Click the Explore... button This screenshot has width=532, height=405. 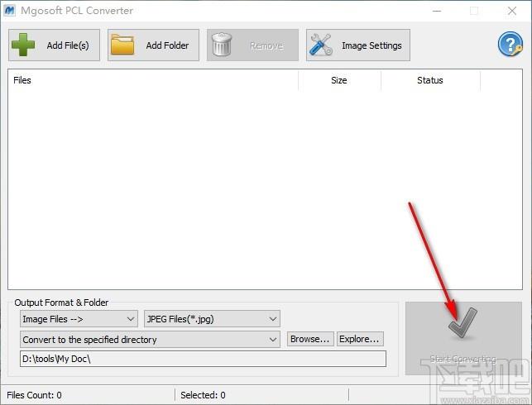coord(360,339)
